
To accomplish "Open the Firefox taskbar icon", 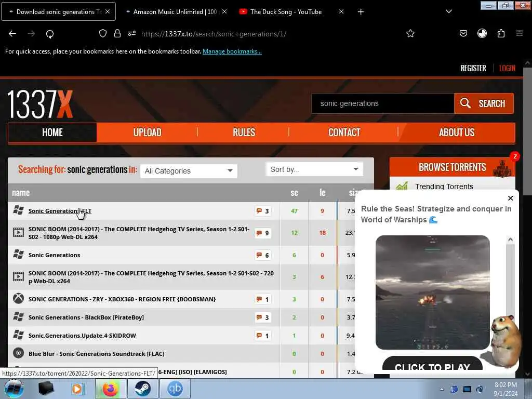I will [110, 389].
